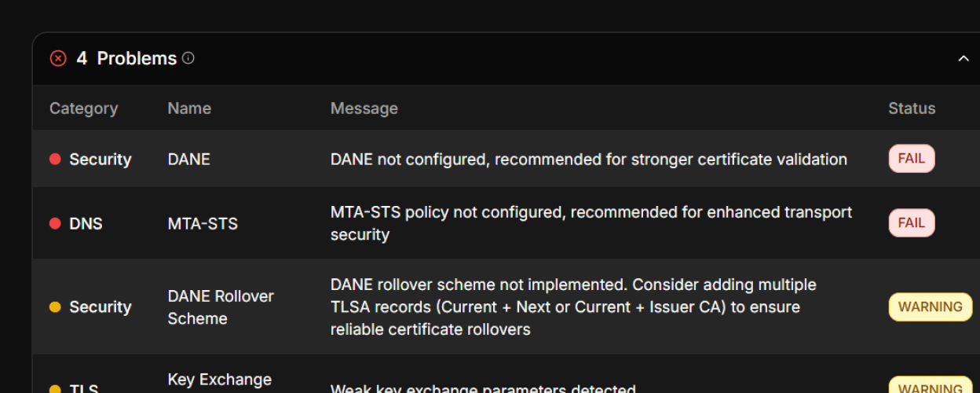
Task: Click the 4 Problems heading text
Action: [x=126, y=58]
